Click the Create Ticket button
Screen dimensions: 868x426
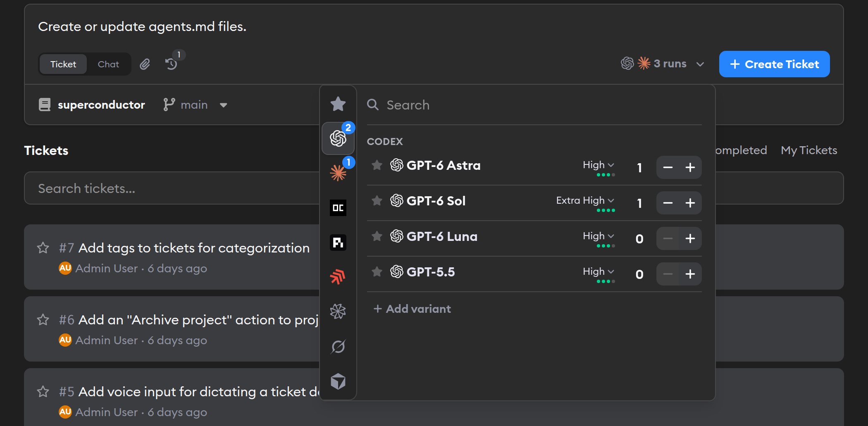coord(774,64)
